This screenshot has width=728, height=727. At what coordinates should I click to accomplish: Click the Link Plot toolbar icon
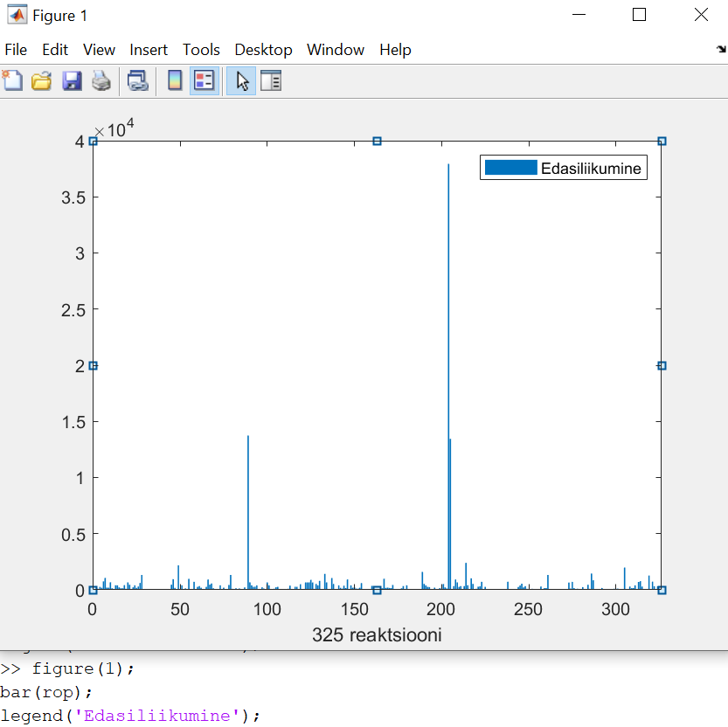pyautogui.click(x=137, y=81)
